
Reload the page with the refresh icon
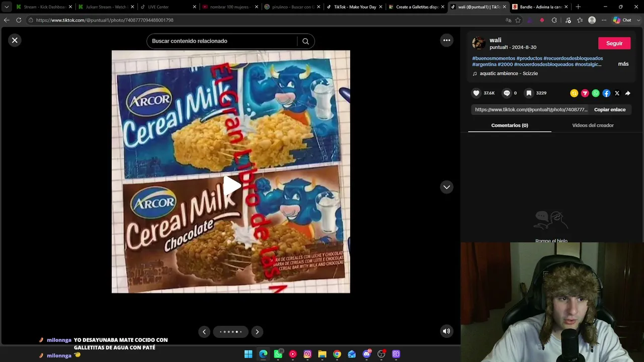pyautogui.click(x=19, y=20)
